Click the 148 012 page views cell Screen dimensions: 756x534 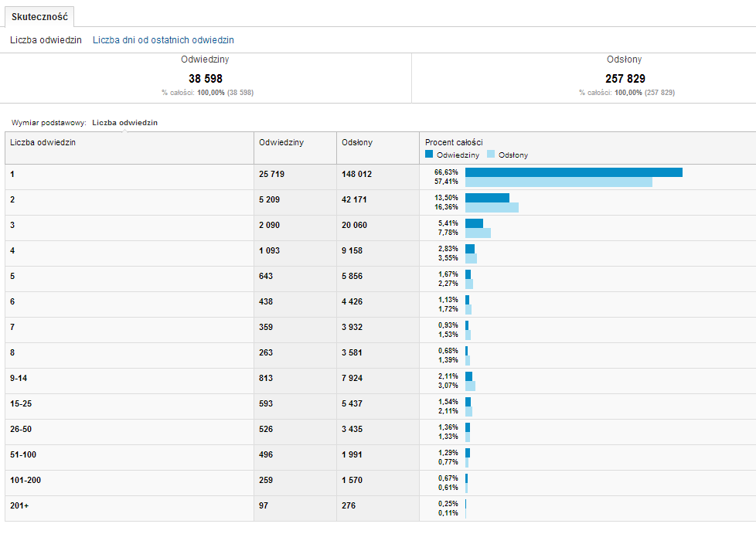[x=356, y=174]
